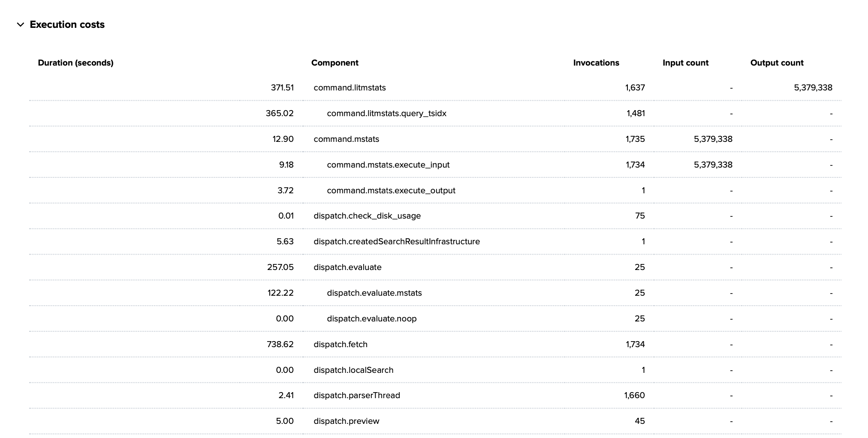The image size is (868, 438).
Task: Select the command.litmstats row
Action: coord(350,88)
